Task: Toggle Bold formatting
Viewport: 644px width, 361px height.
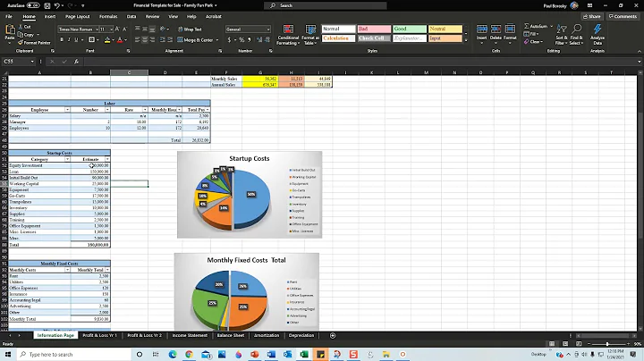Action: tap(62, 40)
